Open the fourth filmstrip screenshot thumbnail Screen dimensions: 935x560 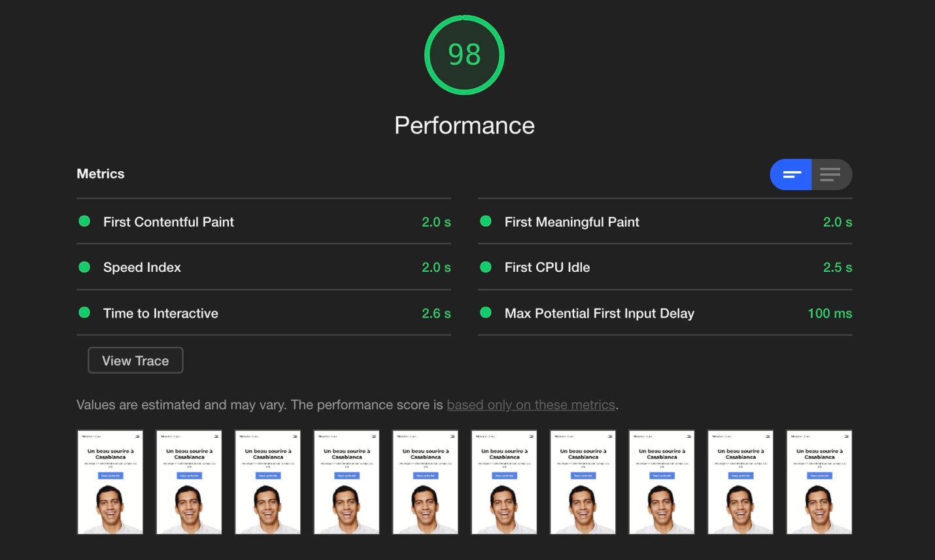(x=347, y=482)
